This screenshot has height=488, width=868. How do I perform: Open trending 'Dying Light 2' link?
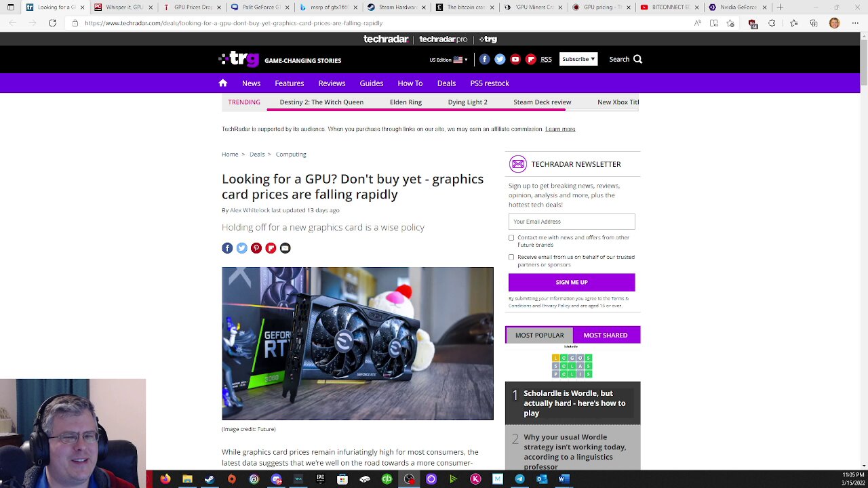point(467,102)
